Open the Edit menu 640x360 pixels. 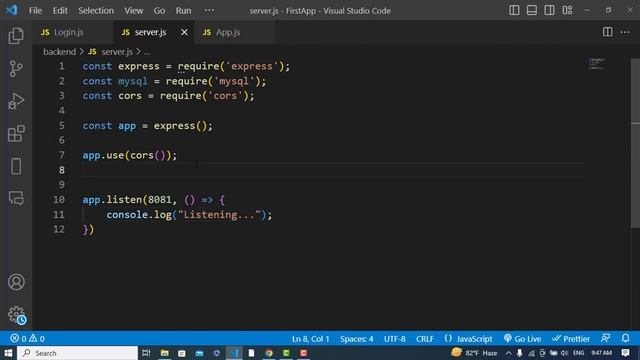60,11
